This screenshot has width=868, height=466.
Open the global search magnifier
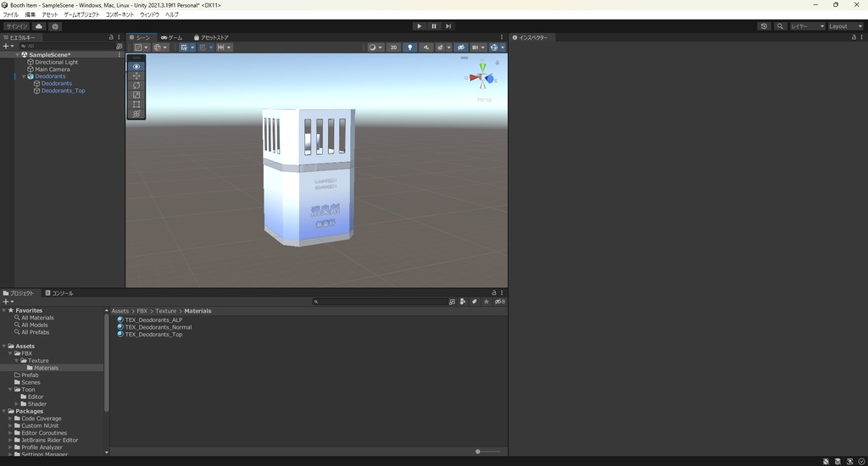[780, 26]
